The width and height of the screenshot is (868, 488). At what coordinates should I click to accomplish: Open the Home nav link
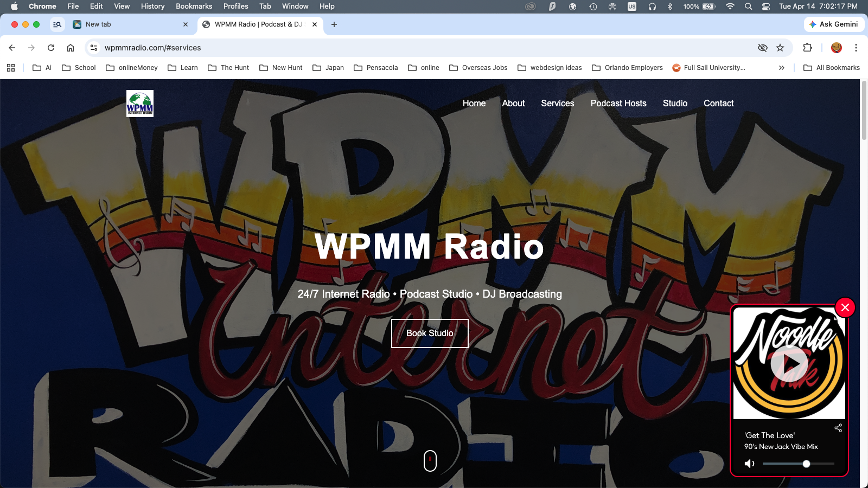[474, 104]
